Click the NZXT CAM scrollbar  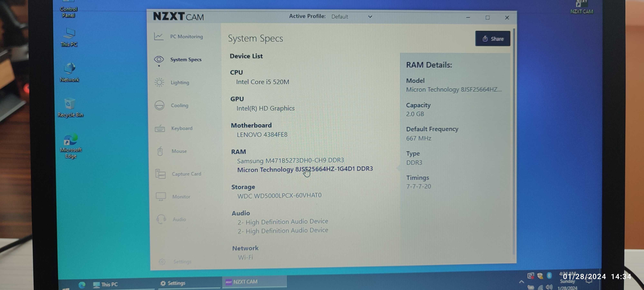pos(514,141)
